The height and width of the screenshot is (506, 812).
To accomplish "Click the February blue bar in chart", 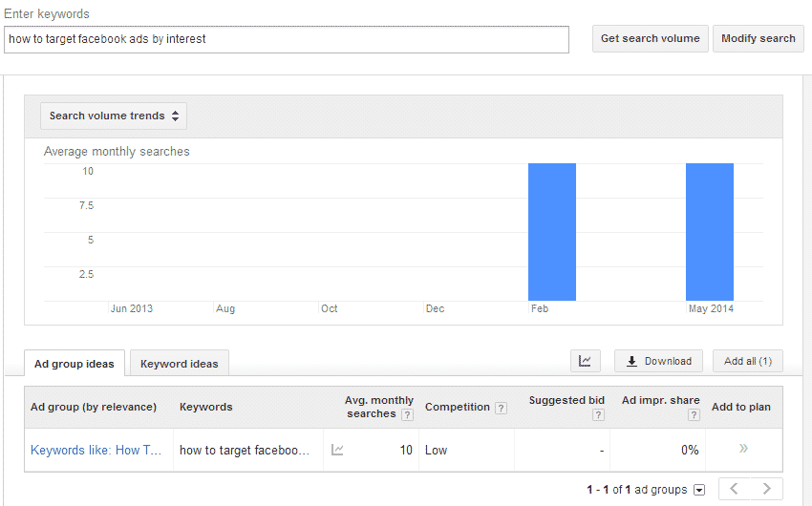I will click(552, 232).
